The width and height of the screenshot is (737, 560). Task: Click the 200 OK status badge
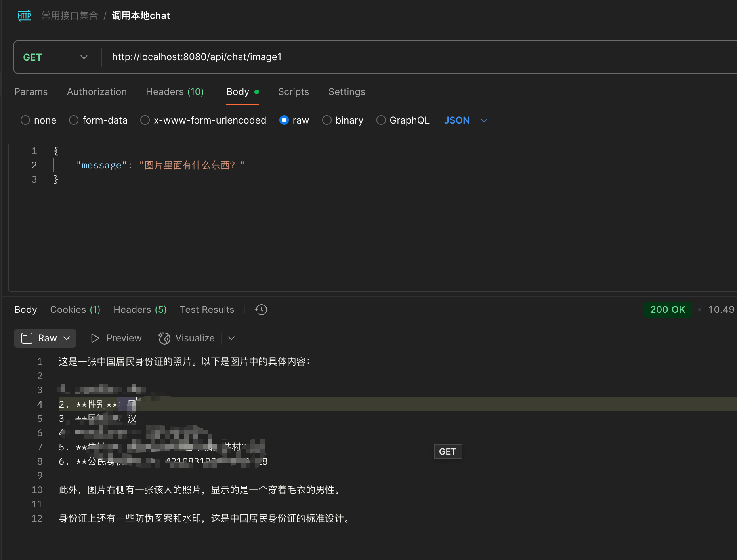tap(668, 310)
